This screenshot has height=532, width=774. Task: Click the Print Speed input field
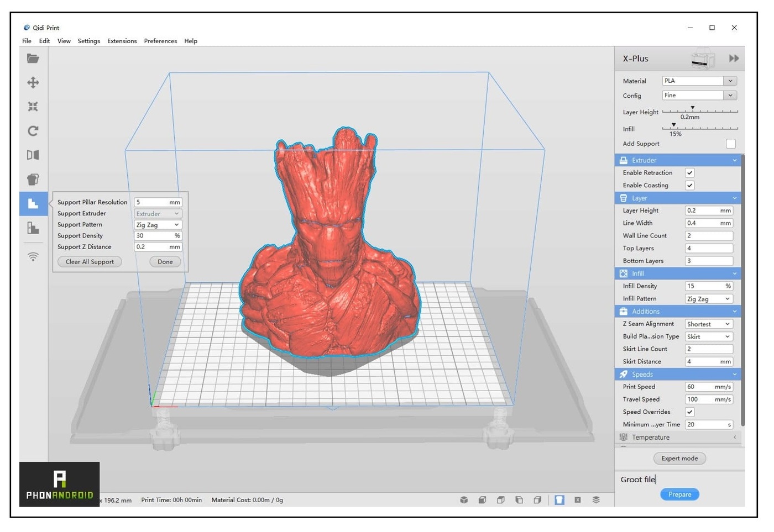(x=709, y=387)
